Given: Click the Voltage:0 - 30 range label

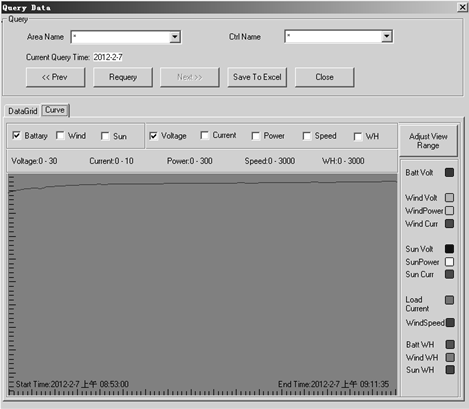Looking at the screenshot, I should (x=34, y=161).
